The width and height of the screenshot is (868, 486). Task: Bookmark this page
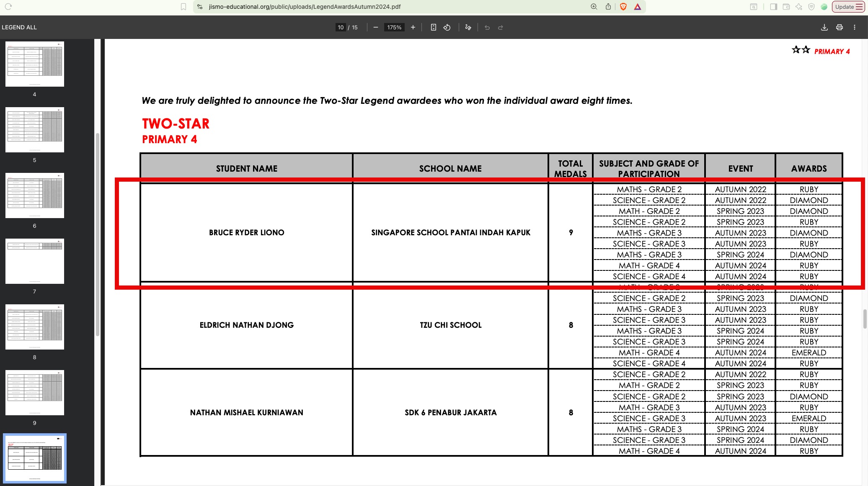pyautogui.click(x=183, y=7)
